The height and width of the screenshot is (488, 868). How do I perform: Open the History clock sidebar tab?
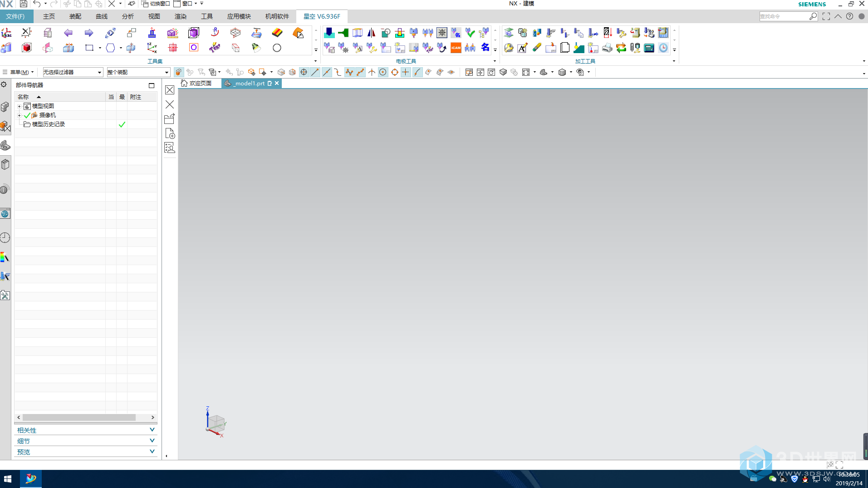5,237
